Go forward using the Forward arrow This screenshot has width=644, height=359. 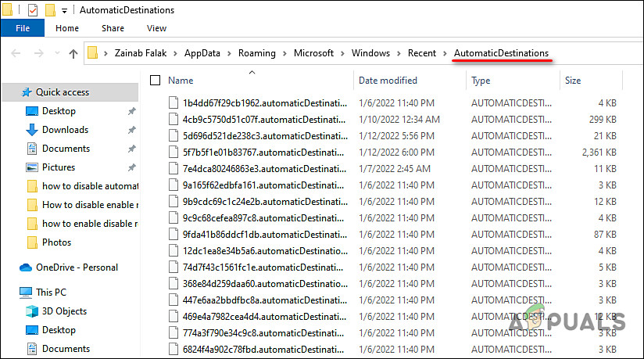(38, 53)
